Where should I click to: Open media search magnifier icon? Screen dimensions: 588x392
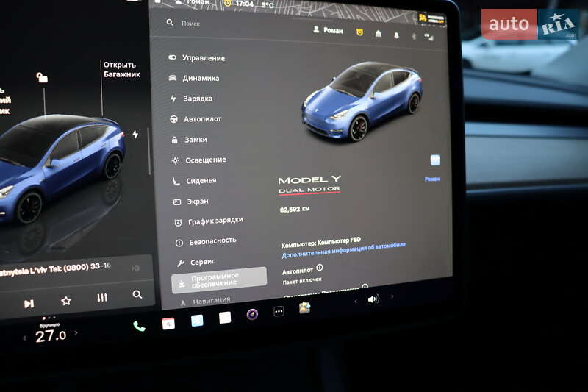(x=137, y=294)
